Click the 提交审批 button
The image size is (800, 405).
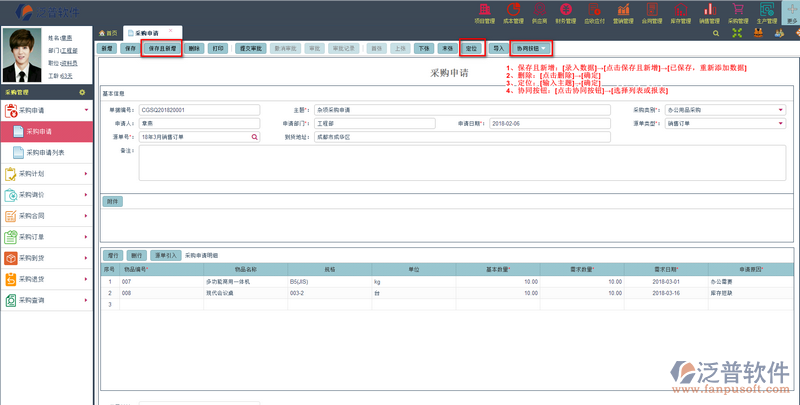[251, 48]
